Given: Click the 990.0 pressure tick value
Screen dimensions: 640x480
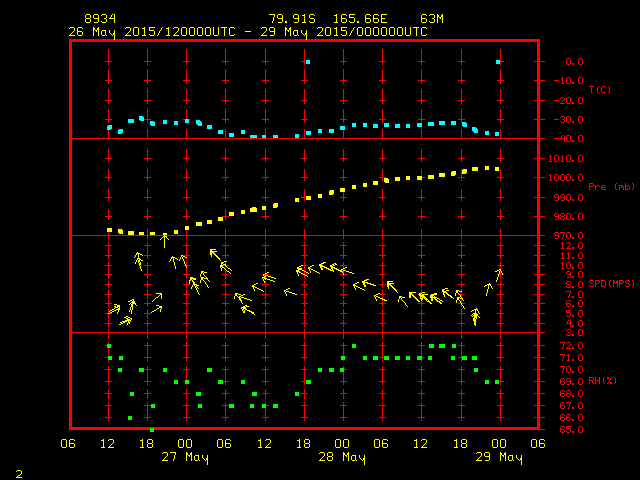Looking at the screenshot, I should [569, 198].
